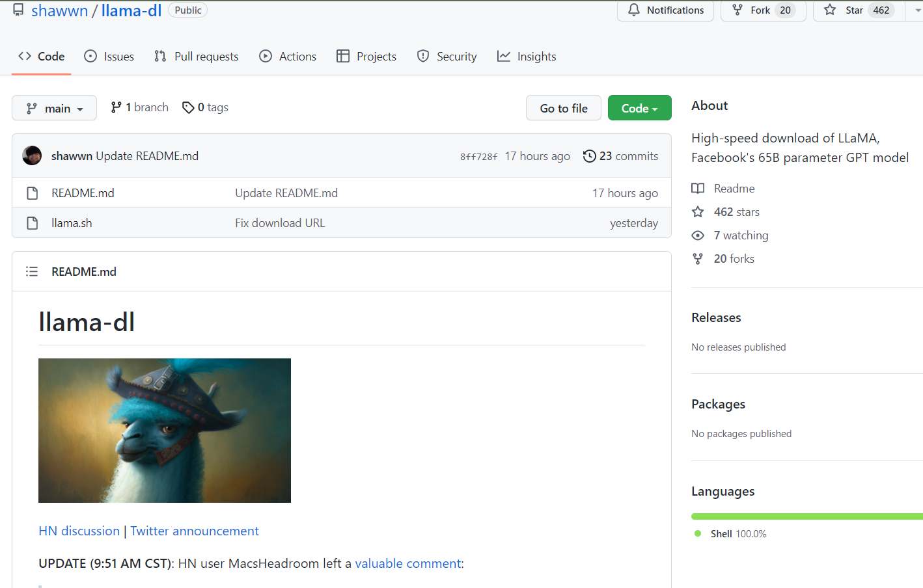Expand the green Code dropdown button

639,108
